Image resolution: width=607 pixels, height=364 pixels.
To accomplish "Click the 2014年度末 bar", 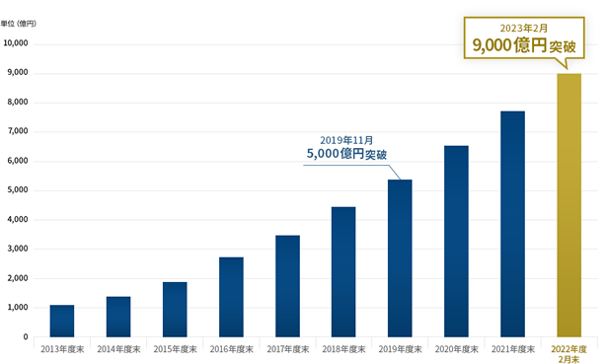I will [118, 317].
